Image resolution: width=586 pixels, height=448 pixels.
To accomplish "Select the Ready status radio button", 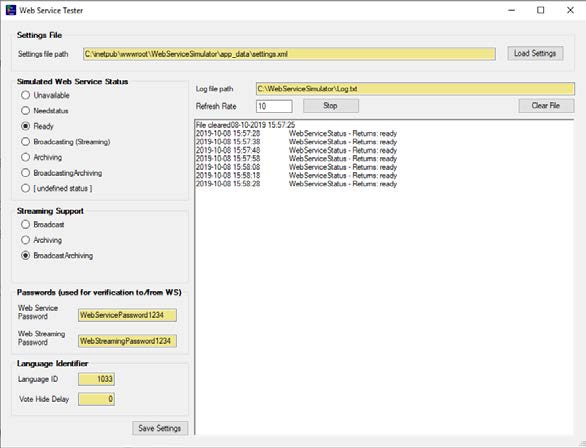I will pos(25,126).
